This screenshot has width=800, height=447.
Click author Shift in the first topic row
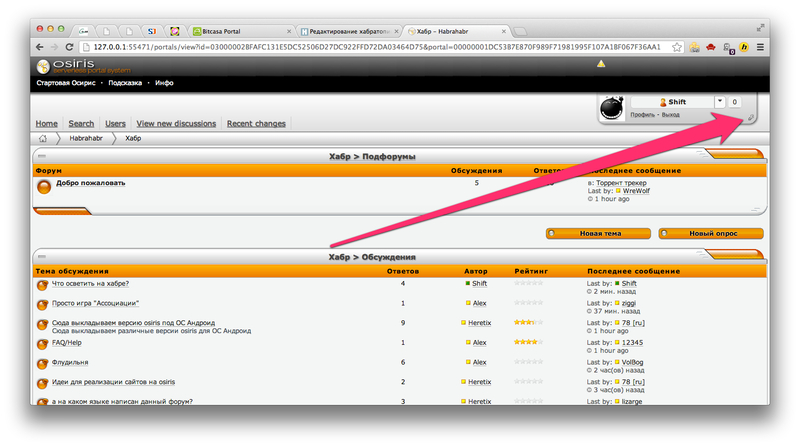(x=479, y=284)
